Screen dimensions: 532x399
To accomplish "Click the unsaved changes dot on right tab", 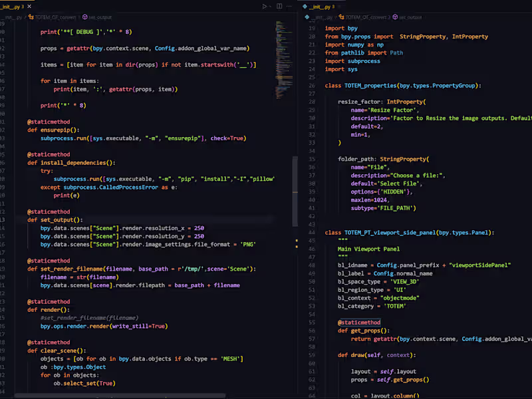I will pyautogui.click(x=334, y=5).
